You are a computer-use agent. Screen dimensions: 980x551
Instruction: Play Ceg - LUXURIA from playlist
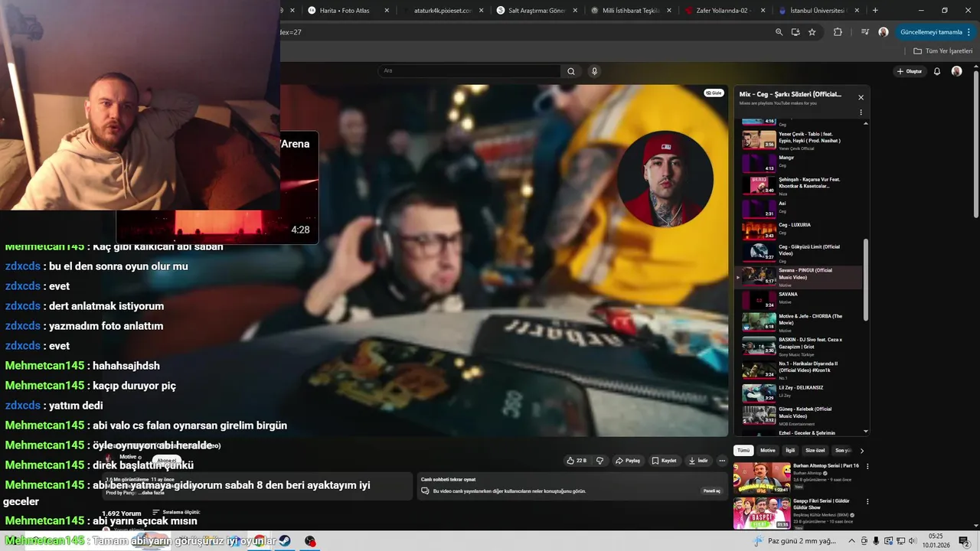click(x=799, y=230)
